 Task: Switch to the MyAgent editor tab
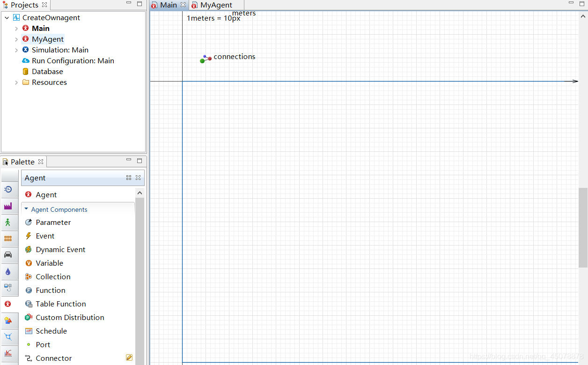click(x=216, y=5)
